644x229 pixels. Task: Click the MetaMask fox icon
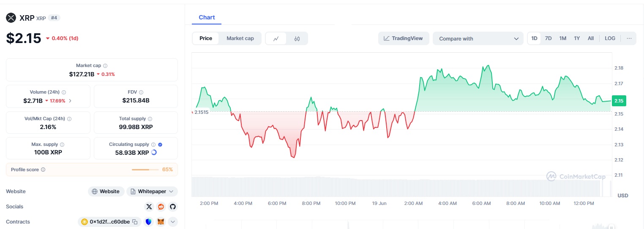pyautogui.click(x=161, y=222)
